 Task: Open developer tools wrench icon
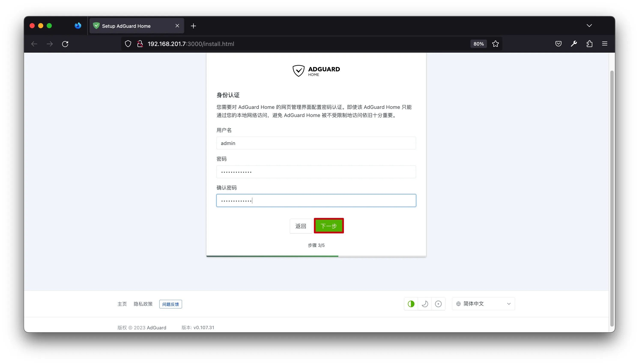tap(574, 44)
